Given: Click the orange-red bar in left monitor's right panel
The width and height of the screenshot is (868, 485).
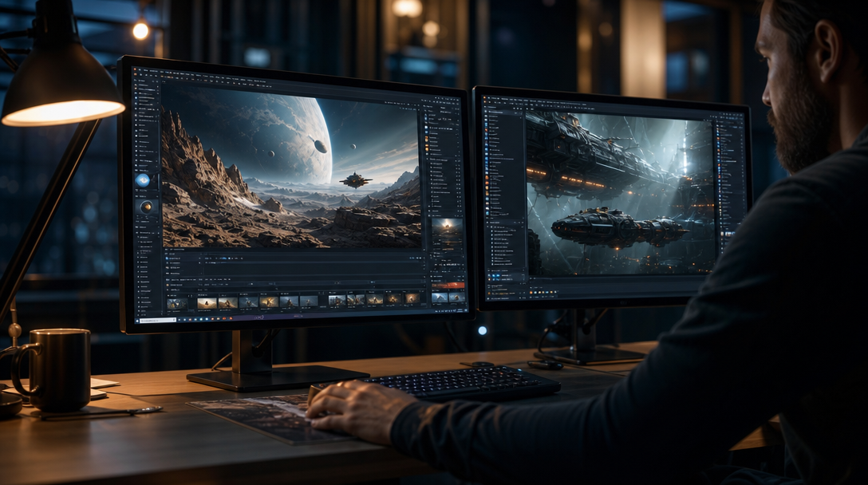Looking at the screenshot, I should click(448, 285).
